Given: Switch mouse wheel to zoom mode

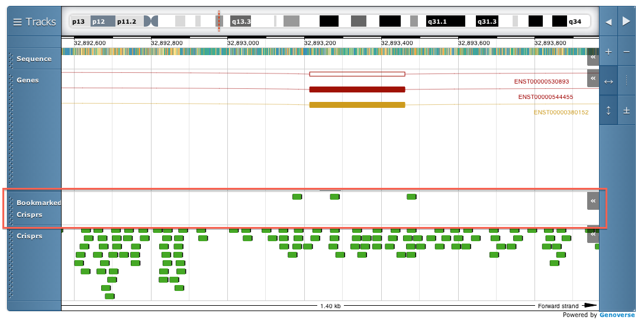Looking at the screenshot, I should point(627,110).
